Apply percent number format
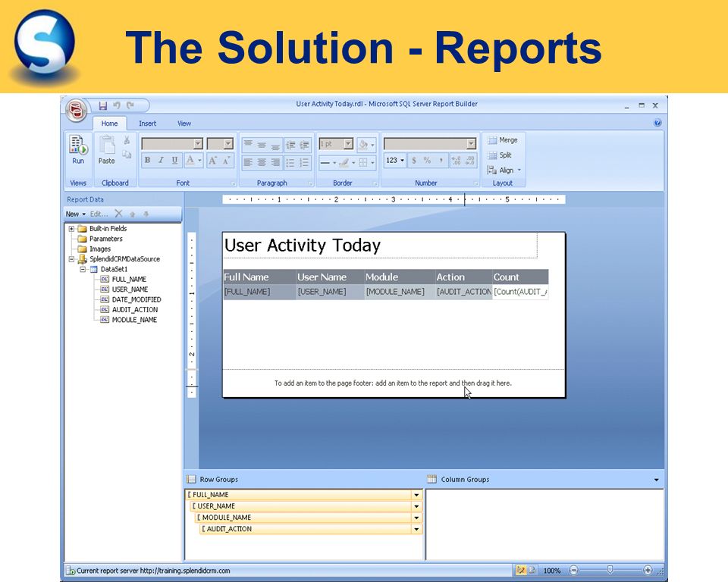The height and width of the screenshot is (582, 728). pyautogui.click(x=427, y=161)
